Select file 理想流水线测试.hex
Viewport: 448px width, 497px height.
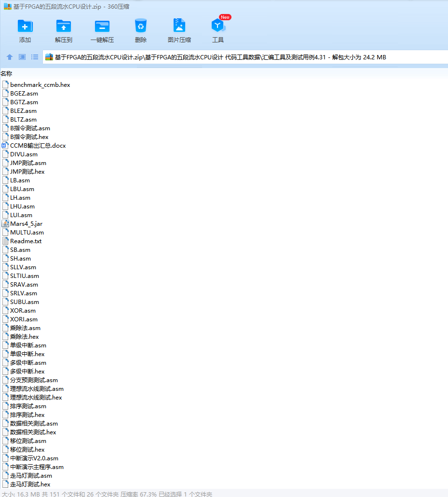36,398
